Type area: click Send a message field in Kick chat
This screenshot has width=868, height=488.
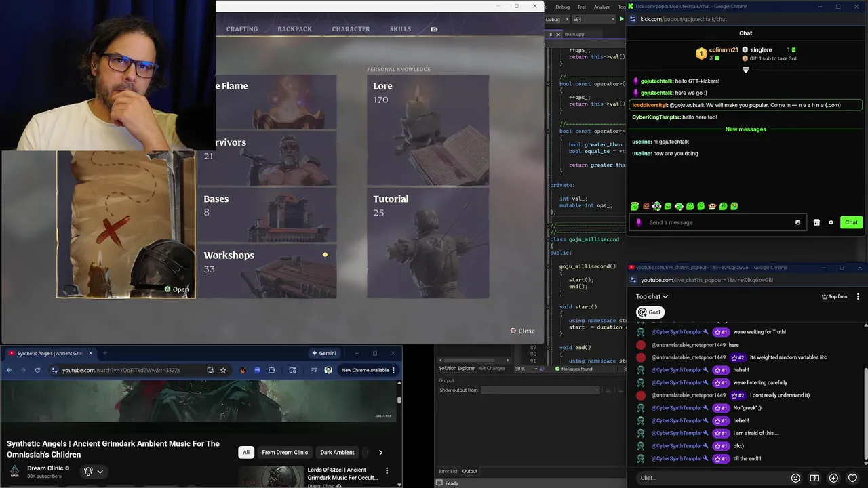(719, 222)
